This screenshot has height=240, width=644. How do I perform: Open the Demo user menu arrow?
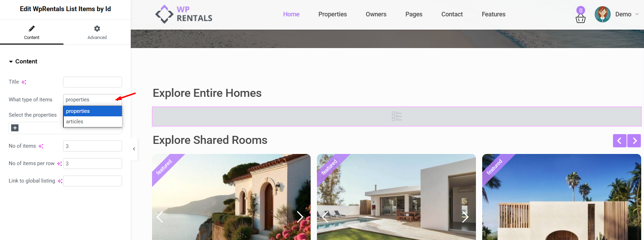coord(637,14)
